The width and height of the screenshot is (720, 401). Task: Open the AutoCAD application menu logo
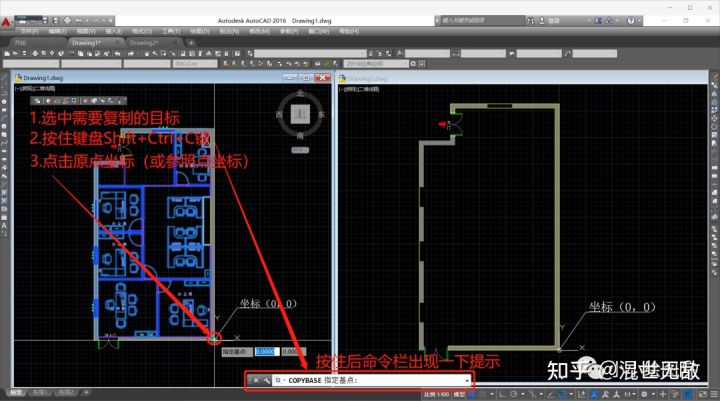click(6, 22)
